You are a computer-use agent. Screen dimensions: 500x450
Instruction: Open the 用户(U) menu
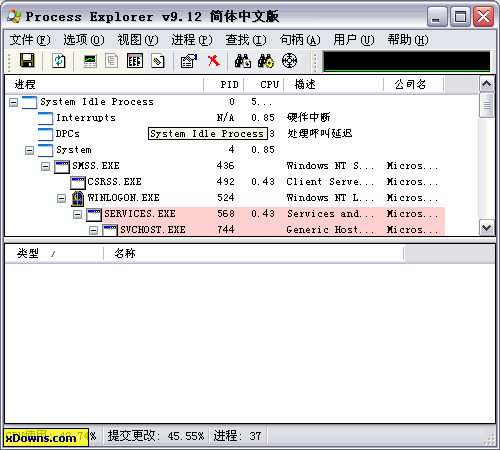click(354, 40)
